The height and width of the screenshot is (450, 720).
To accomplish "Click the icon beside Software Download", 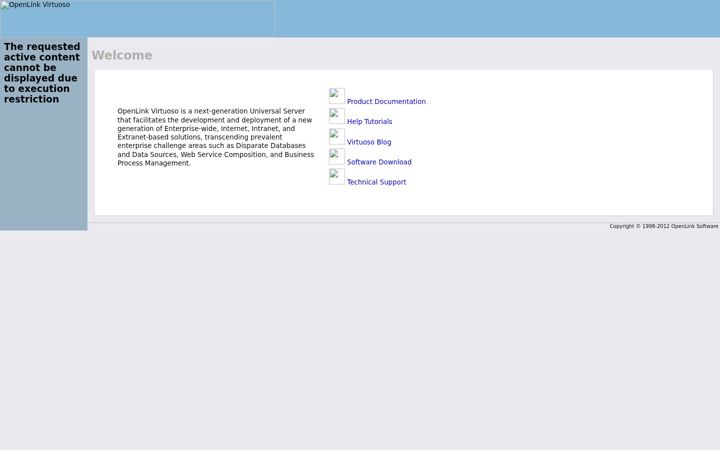I will tap(337, 157).
